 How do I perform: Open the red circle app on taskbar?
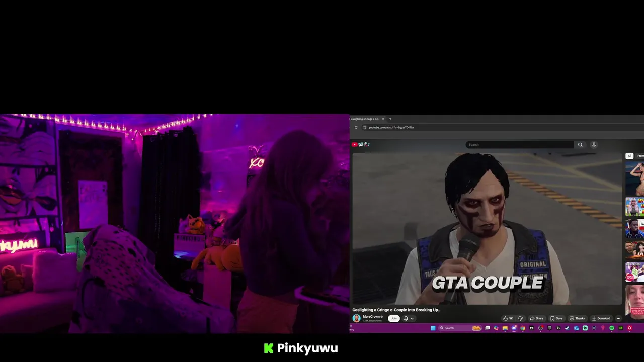(629, 328)
